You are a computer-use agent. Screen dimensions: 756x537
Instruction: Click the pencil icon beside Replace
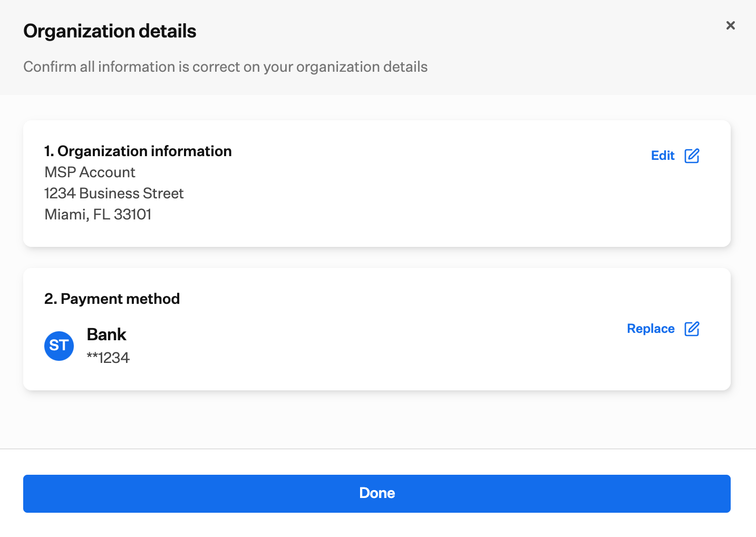coord(692,329)
